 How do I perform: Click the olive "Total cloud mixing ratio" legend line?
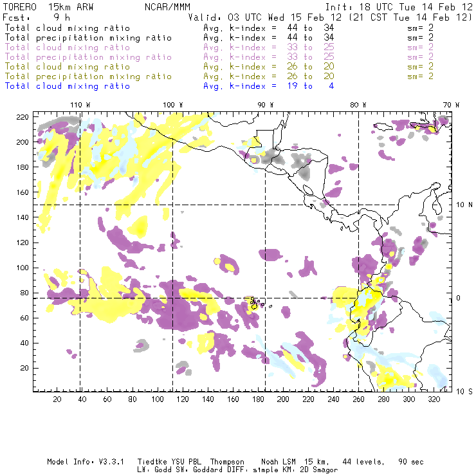point(68,67)
